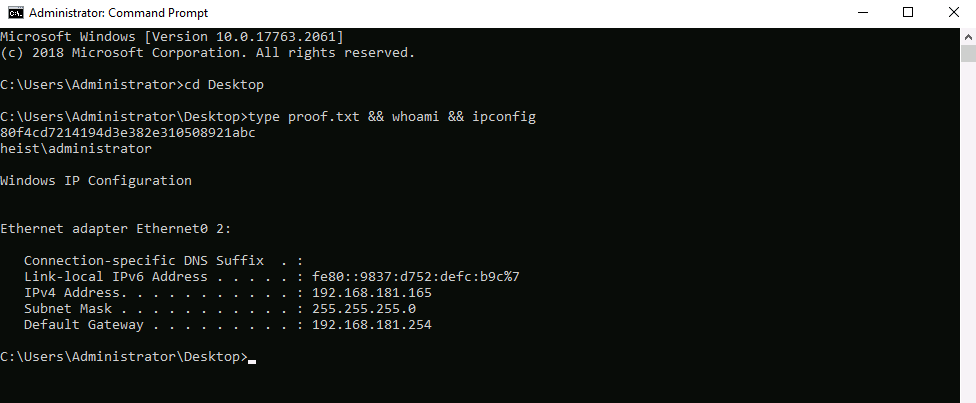Viewport: 976px width, 403px height.
Task: Maximize the Command Prompt window
Action: pos(908,13)
